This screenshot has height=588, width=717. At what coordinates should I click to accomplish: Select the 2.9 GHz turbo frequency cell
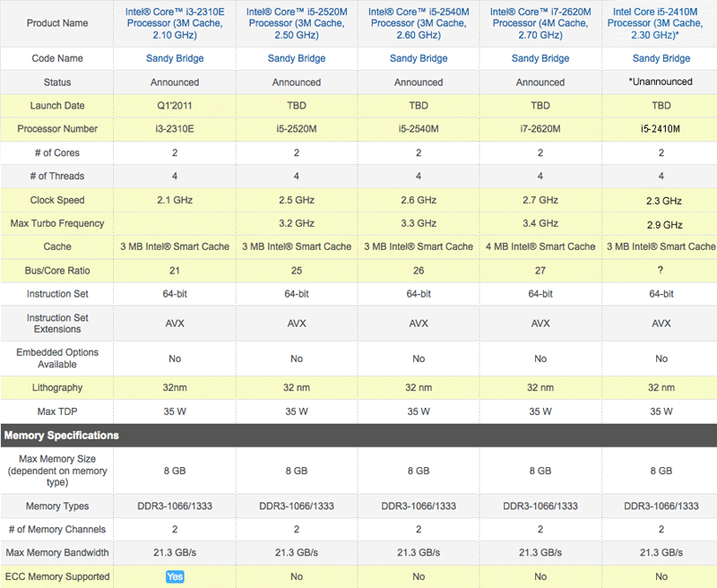tap(664, 225)
